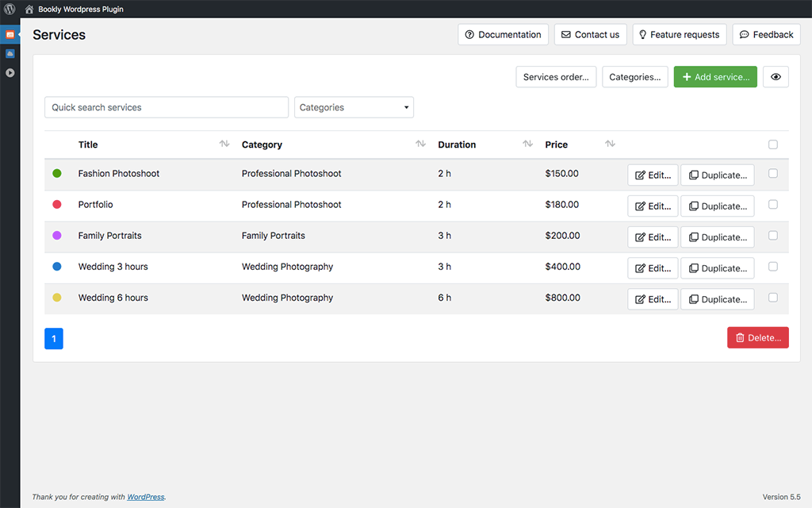The width and height of the screenshot is (812, 508).
Task: Open Documentation help page
Action: point(503,34)
